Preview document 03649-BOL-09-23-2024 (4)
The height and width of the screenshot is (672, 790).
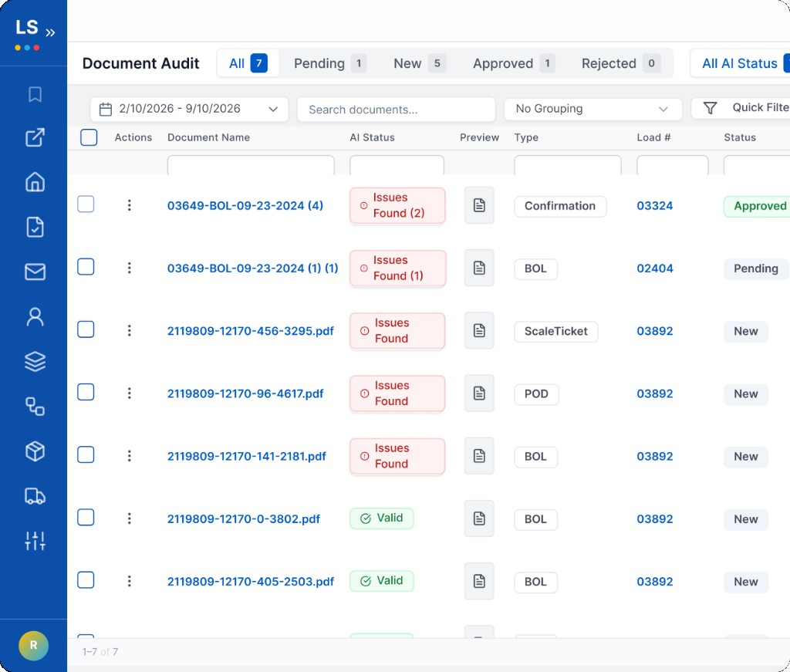click(479, 205)
